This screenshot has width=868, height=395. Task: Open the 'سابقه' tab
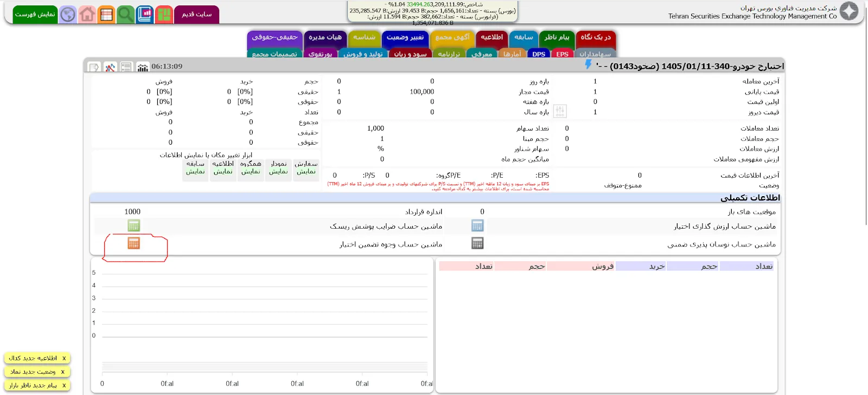click(x=524, y=38)
